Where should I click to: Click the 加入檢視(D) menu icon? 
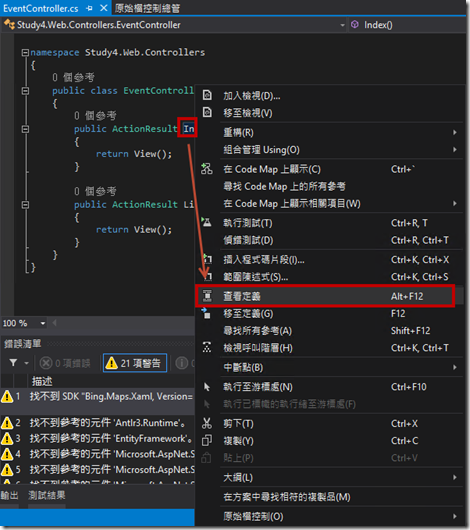[x=207, y=95]
